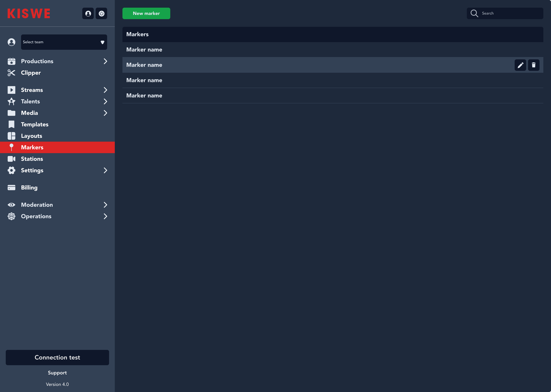Focus the Search input field
Viewport: 551px width, 392px height.
point(505,13)
